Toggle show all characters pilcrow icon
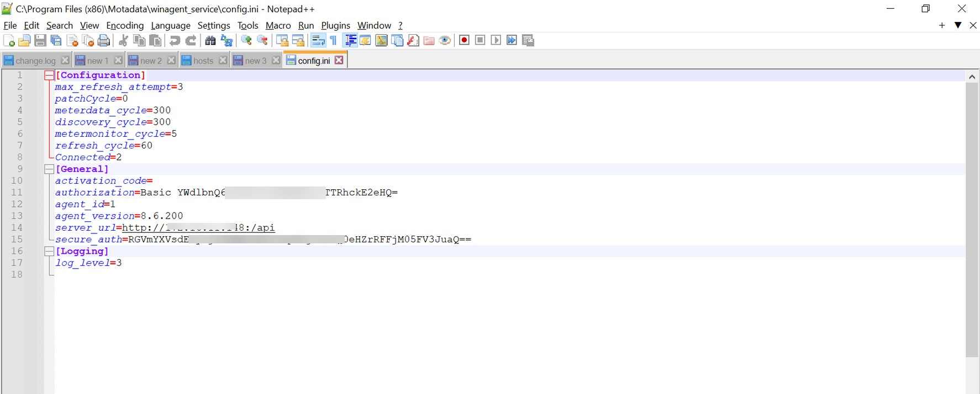This screenshot has height=394, width=980. pyautogui.click(x=334, y=40)
